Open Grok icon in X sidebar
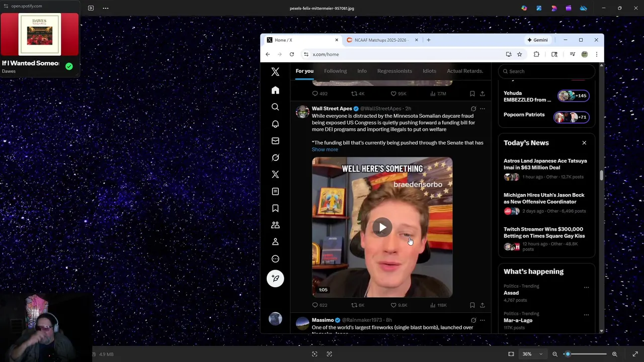Viewport: 644px width, 362px height. 275,157
